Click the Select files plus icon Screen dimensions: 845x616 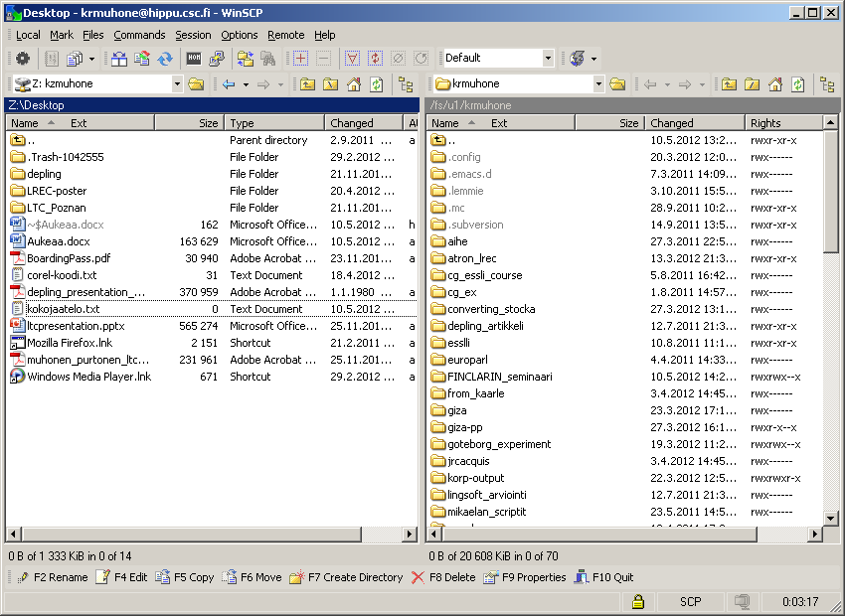(301, 59)
